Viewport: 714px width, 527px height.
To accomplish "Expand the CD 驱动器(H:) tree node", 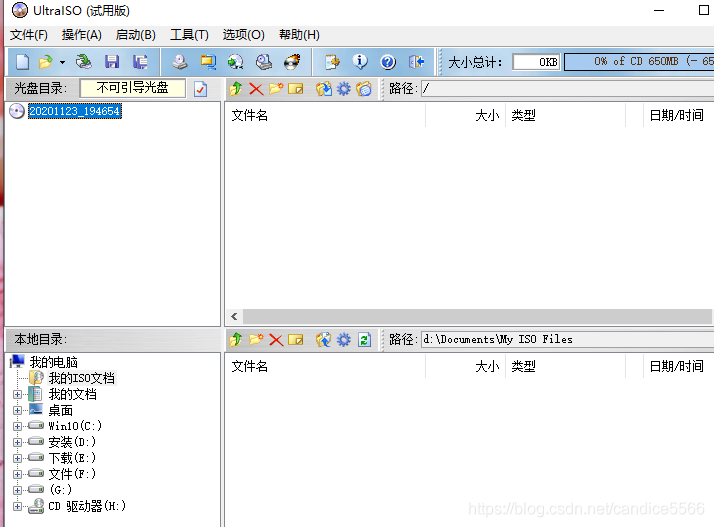I will click(17, 506).
